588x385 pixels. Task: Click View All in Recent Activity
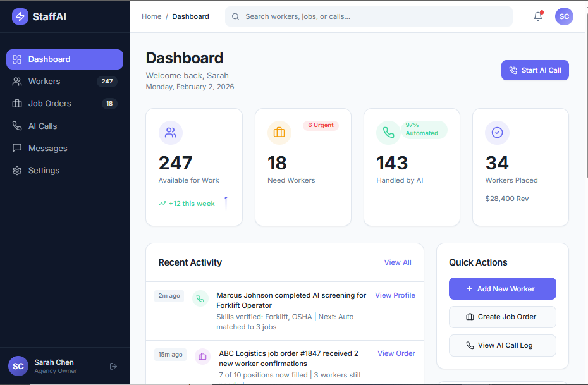398,262
